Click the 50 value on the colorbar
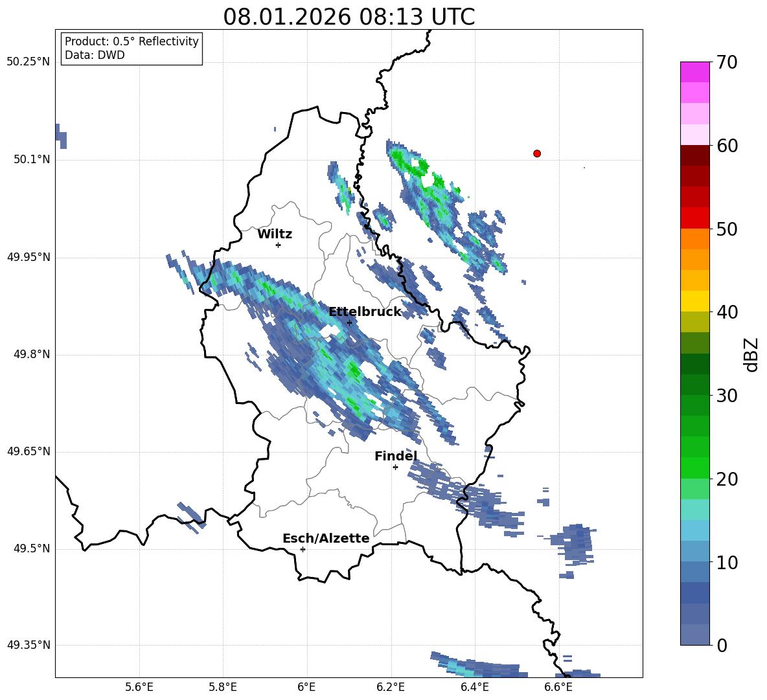This screenshot has height=700, width=767. [x=727, y=229]
